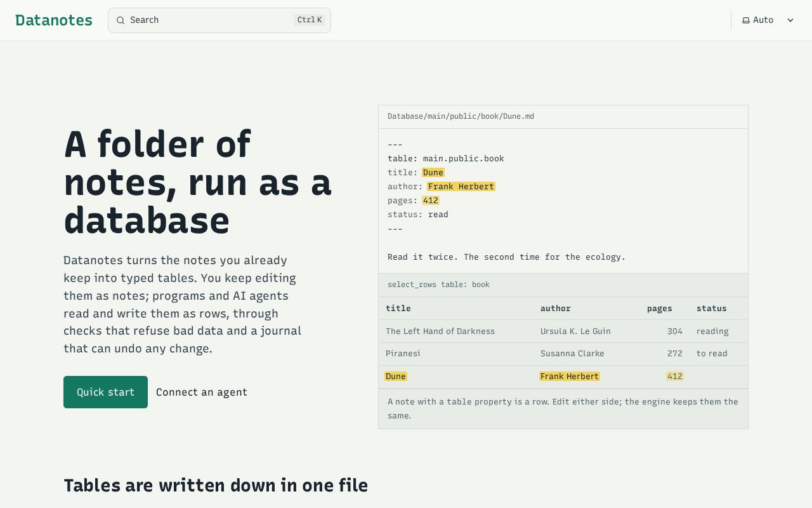Click the 'Tables are written down in one file' heading

click(x=216, y=485)
